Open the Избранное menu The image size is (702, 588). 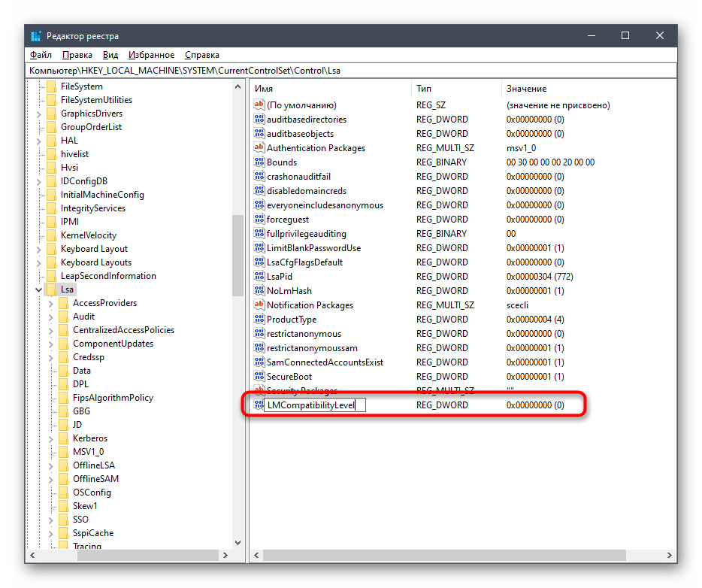[151, 55]
